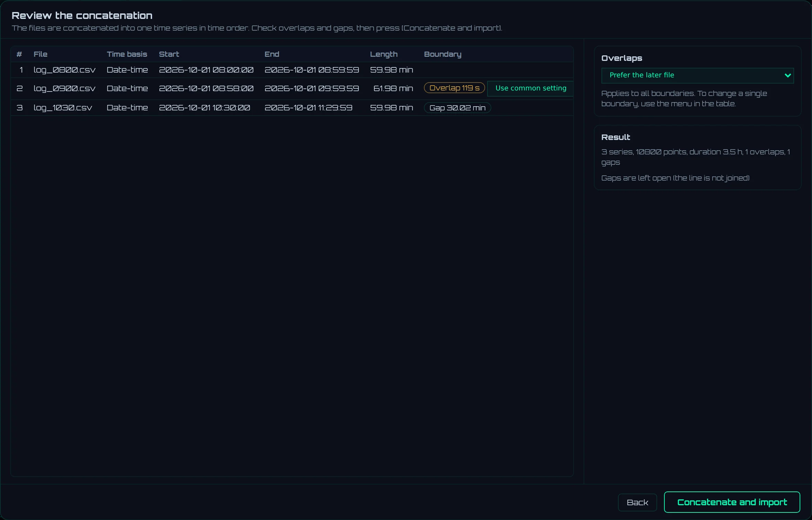Click start time 2026-10-01 10:30:00
The width and height of the screenshot is (812, 520).
(204, 108)
